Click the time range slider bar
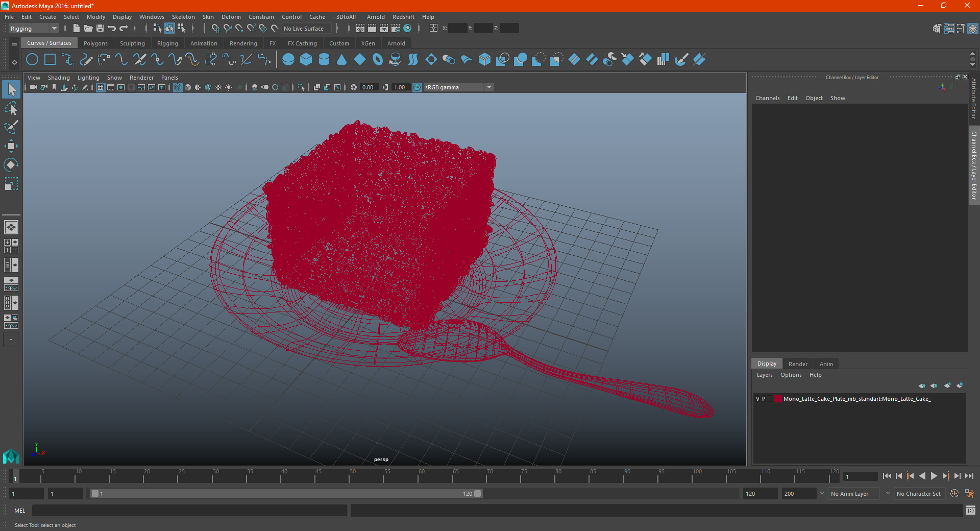The image size is (980, 531). [x=286, y=494]
